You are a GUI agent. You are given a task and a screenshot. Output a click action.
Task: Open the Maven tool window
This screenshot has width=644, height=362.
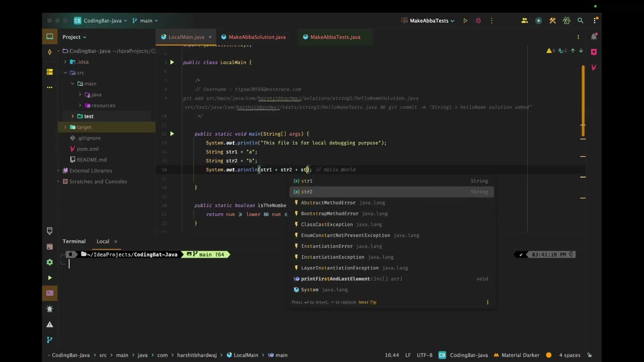[594, 67]
